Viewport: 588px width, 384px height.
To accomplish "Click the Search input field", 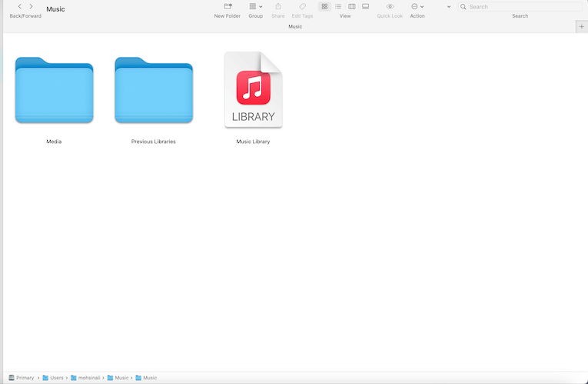I will [x=523, y=6].
